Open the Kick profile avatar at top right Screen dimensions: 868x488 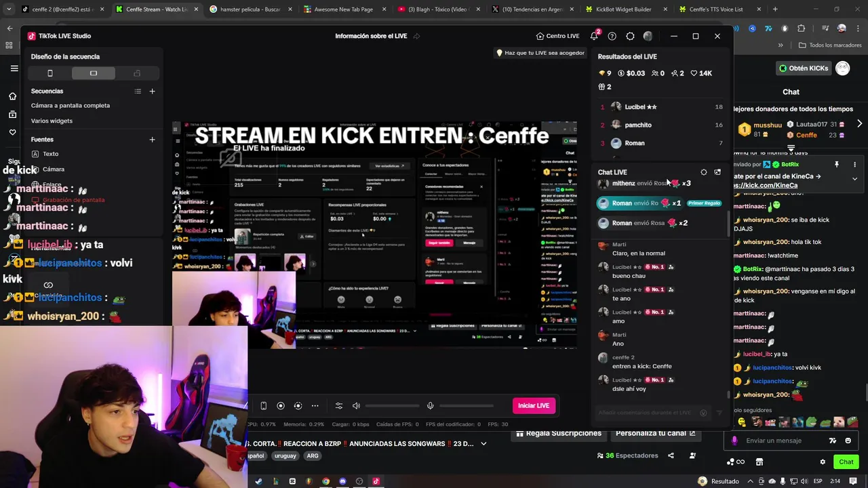842,68
